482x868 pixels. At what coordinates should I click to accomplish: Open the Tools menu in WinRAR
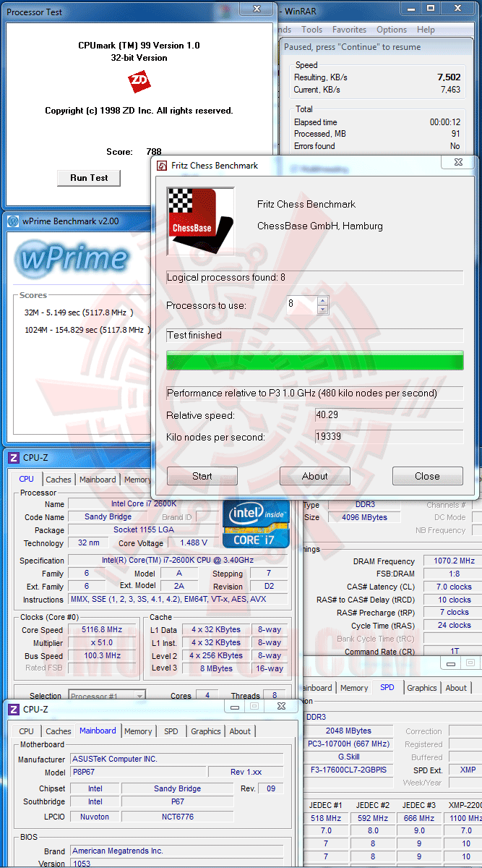pyautogui.click(x=311, y=30)
